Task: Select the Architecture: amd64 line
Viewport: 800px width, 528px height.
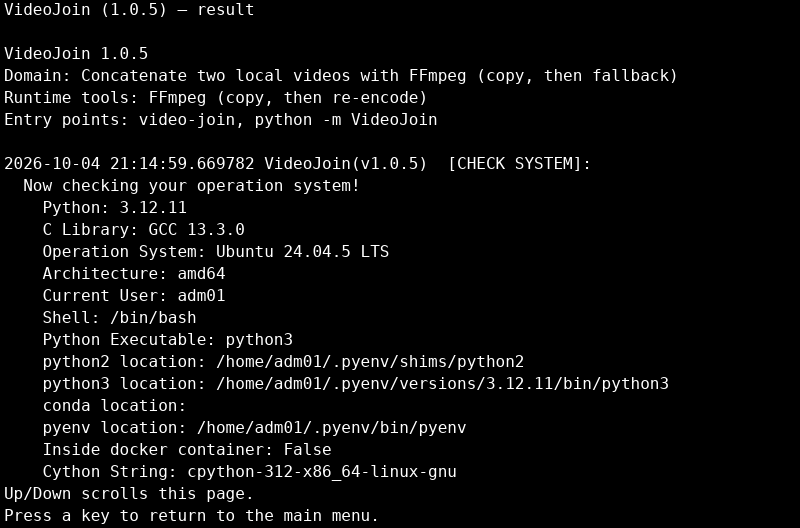Action: tap(134, 273)
